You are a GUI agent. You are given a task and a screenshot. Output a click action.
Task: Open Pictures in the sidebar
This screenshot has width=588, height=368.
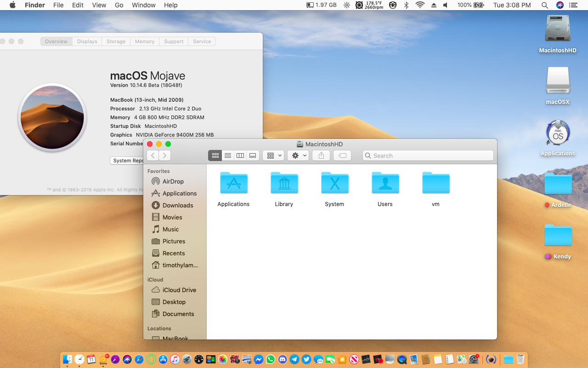(175, 241)
